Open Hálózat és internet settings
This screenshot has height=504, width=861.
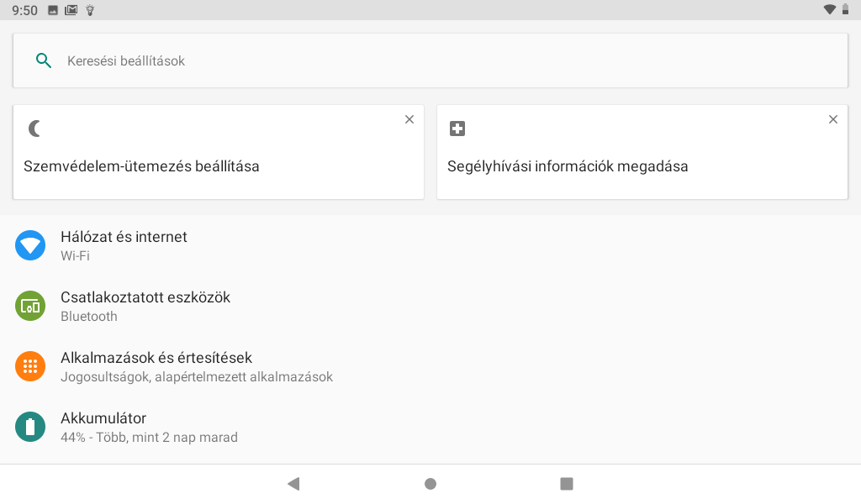(x=430, y=245)
